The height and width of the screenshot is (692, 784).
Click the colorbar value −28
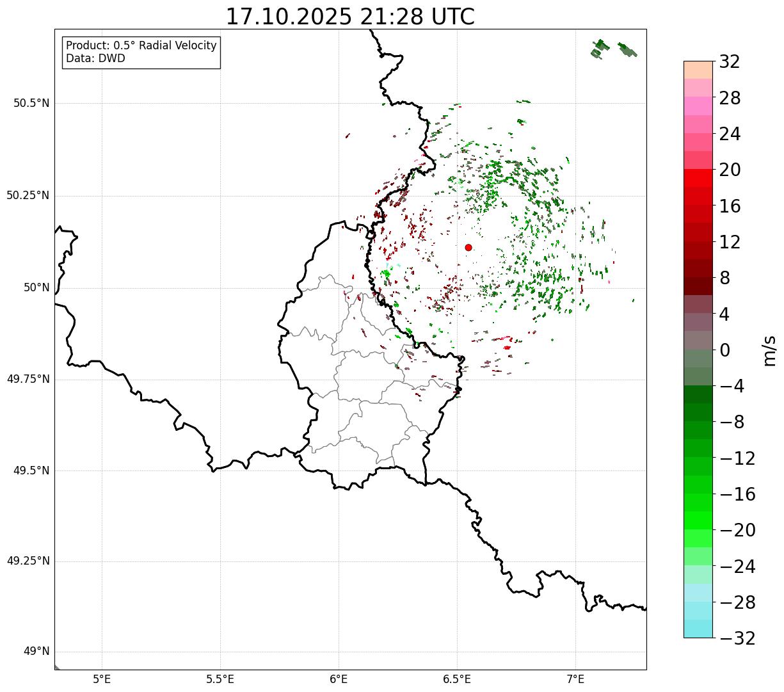click(x=737, y=602)
